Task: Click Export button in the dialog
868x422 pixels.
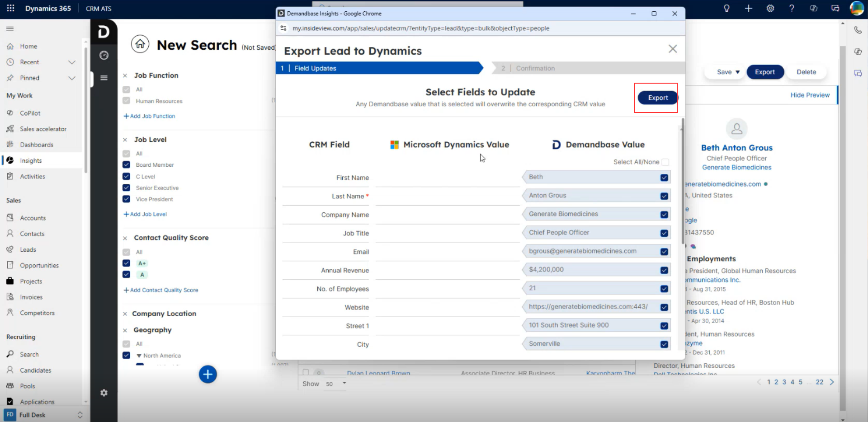Action: [658, 98]
